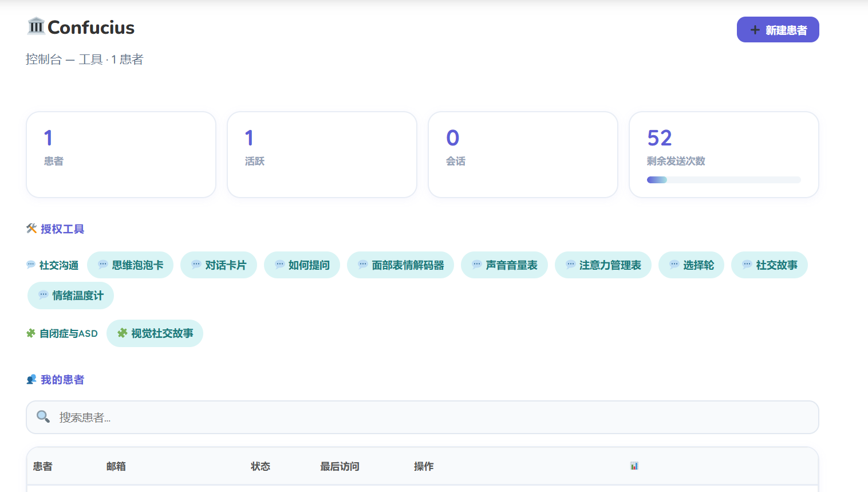Click the 新建患者 button
The width and height of the screenshot is (868, 492).
(x=778, y=30)
